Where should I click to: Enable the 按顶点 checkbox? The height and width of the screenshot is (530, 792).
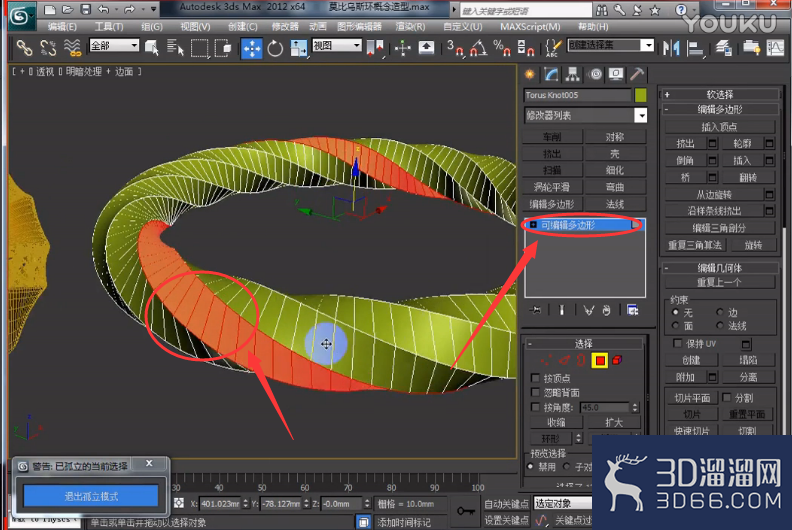click(x=535, y=378)
